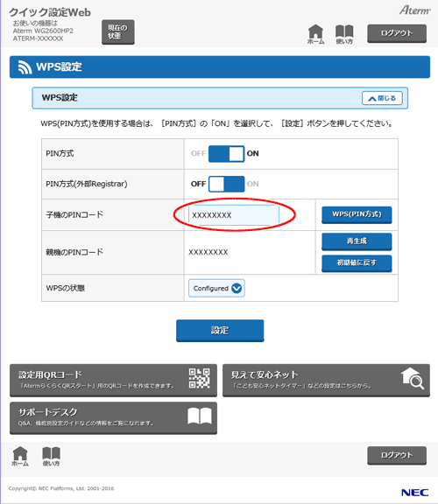
Task: Open the WPSの状態 Configured dropdown
Action: [x=216, y=288]
